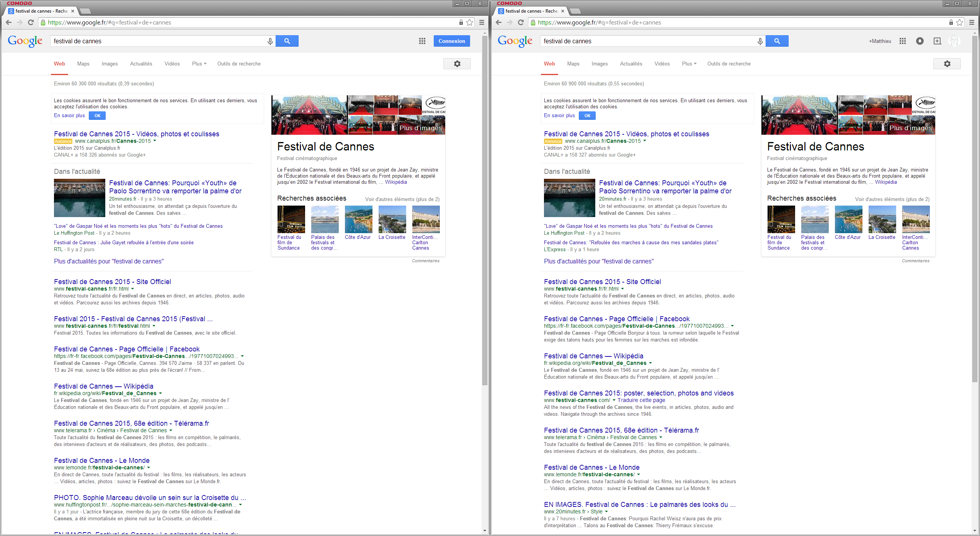980x536 pixels.
Task: Expand Plus dropdown in left window nav
Action: coord(199,64)
